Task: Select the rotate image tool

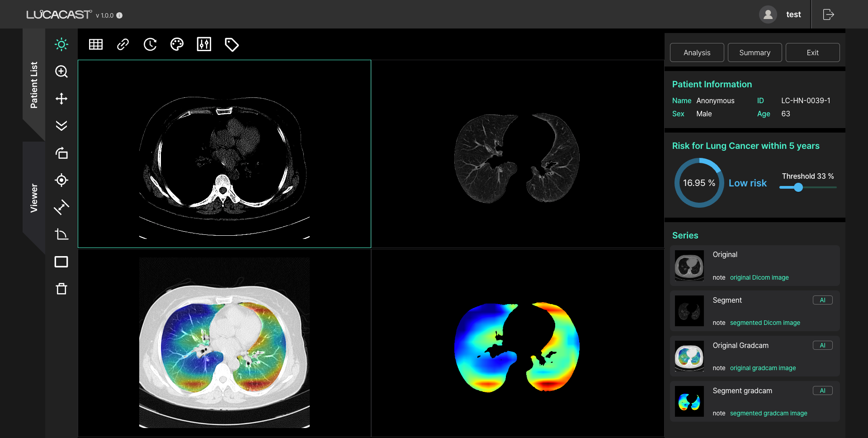Action: pyautogui.click(x=61, y=153)
